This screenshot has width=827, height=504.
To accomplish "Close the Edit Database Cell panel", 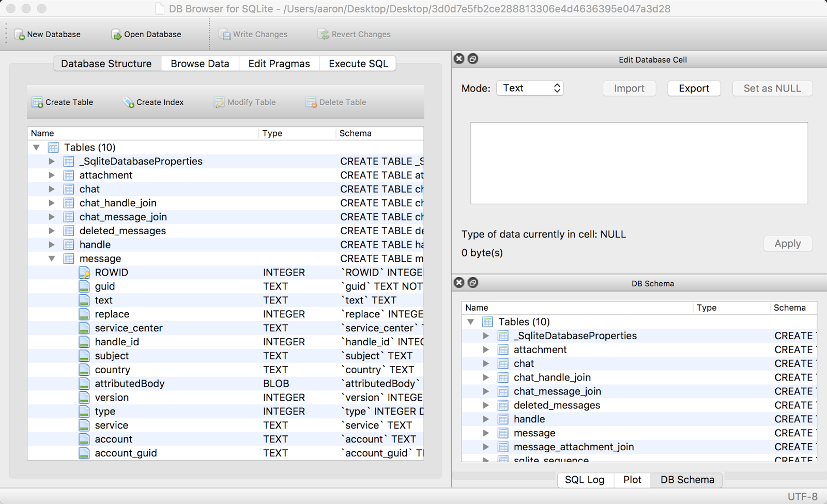I will [x=459, y=59].
